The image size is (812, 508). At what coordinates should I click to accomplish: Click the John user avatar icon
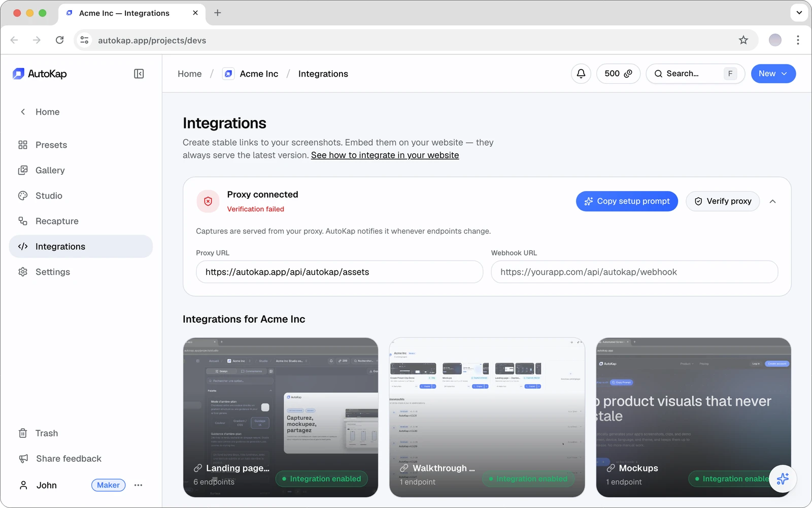(x=23, y=485)
